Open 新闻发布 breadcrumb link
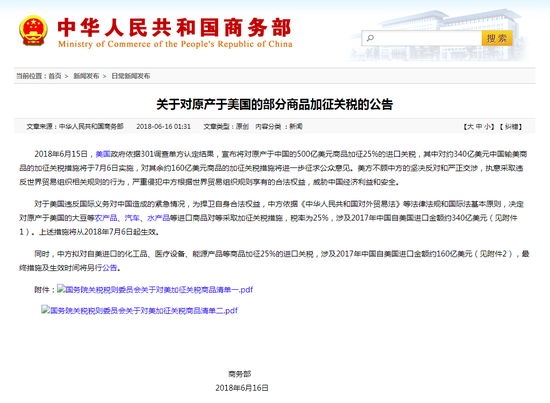Image resolution: width=550 pixels, height=403 pixels. click(x=86, y=76)
